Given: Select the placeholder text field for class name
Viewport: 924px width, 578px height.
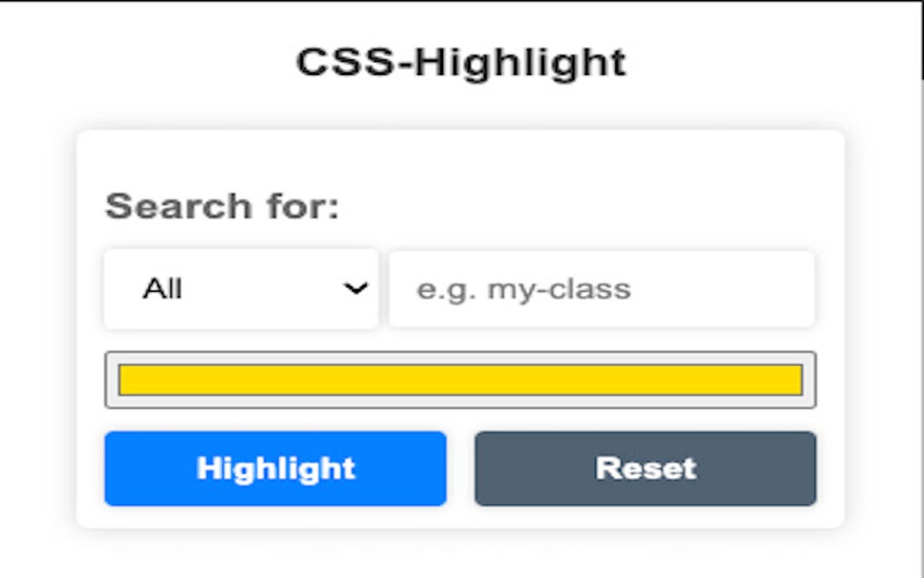Looking at the screenshot, I should pyautogui.click(x=602, y=289).
